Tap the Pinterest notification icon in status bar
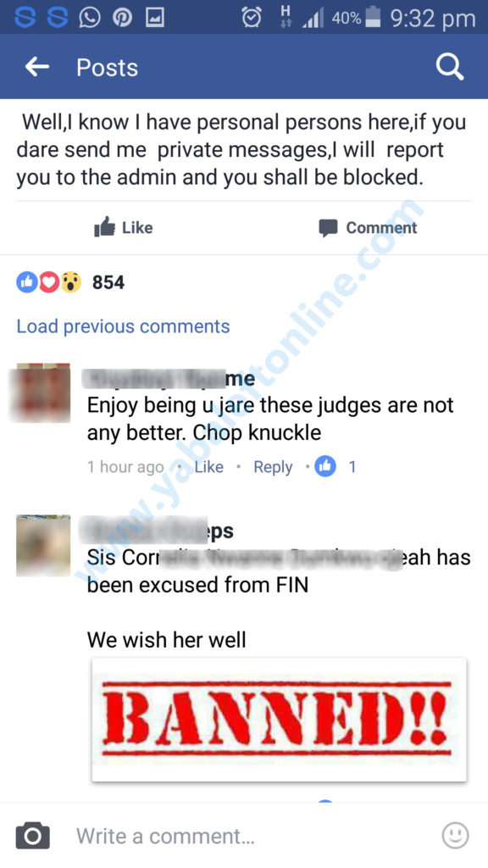This screenshot has height=868, width=488. [x=122, y=19]
